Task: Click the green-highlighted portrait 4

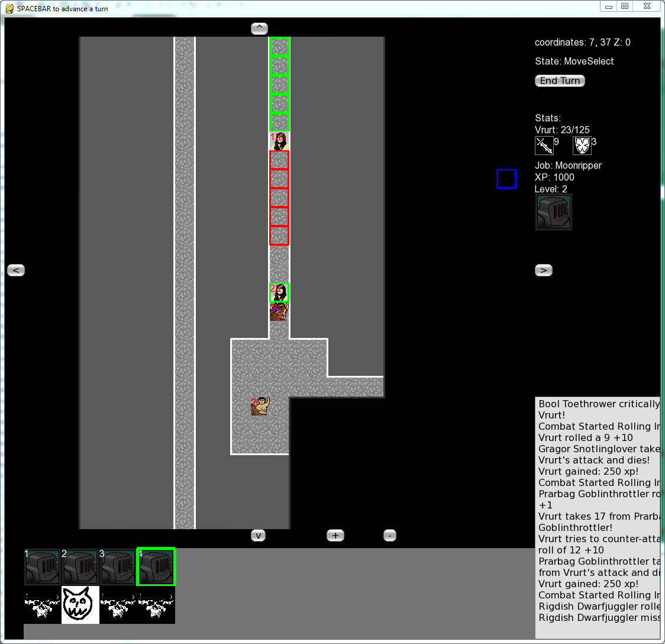Action: click(156, 566)
